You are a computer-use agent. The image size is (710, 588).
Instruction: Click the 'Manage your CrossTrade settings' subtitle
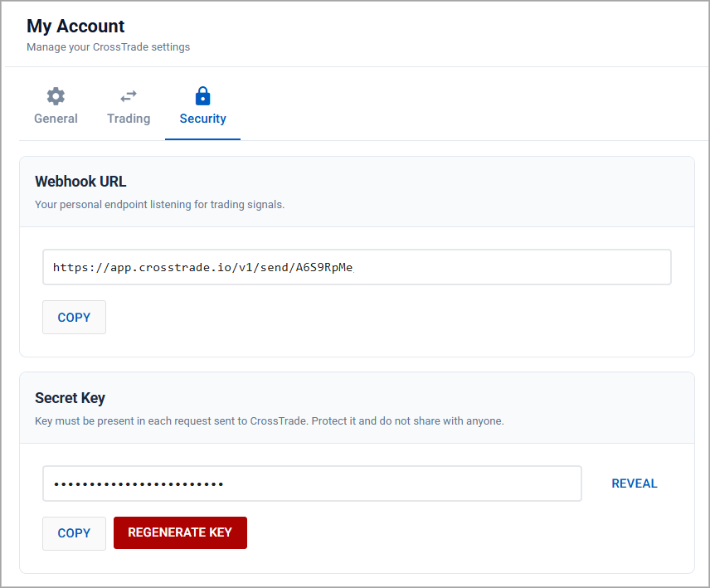pos(108,47)
